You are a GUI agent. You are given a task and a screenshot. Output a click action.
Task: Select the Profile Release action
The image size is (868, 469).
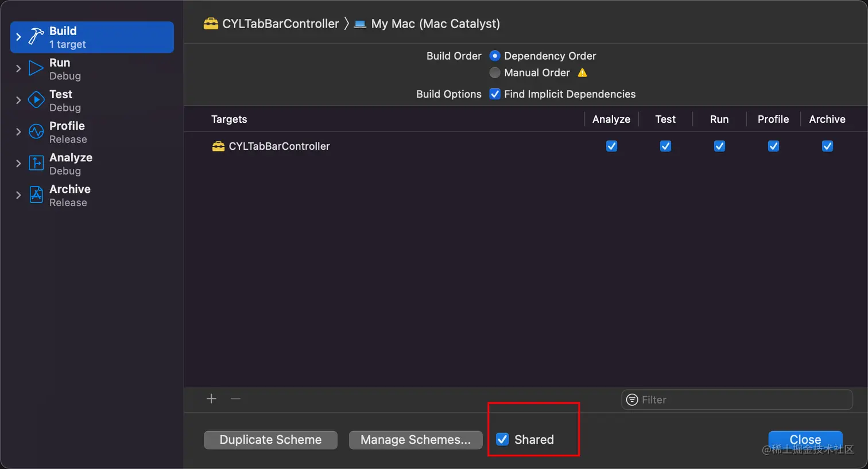(92, 131)
